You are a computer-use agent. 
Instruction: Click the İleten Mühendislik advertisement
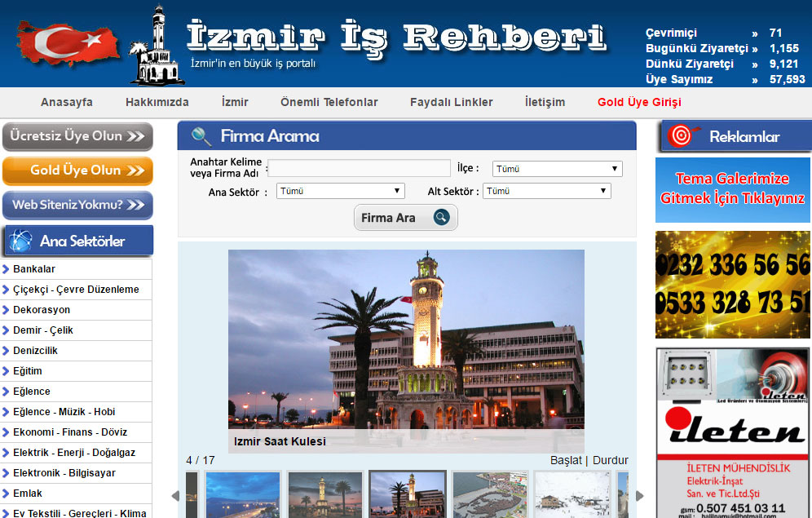point(733,433)
